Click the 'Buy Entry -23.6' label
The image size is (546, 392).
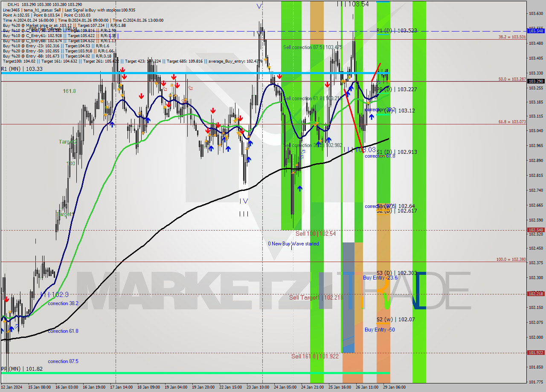pos(380,277)
